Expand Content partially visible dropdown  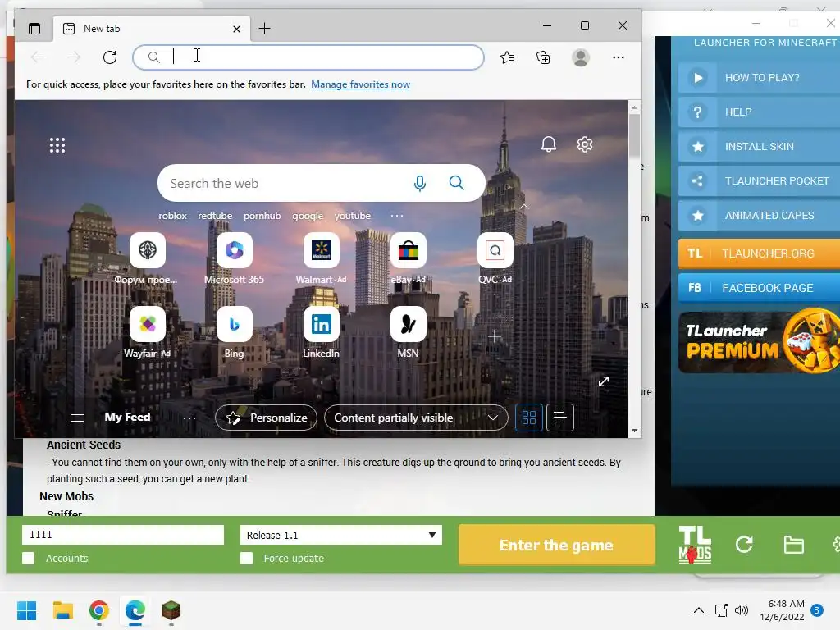[416, 418]
